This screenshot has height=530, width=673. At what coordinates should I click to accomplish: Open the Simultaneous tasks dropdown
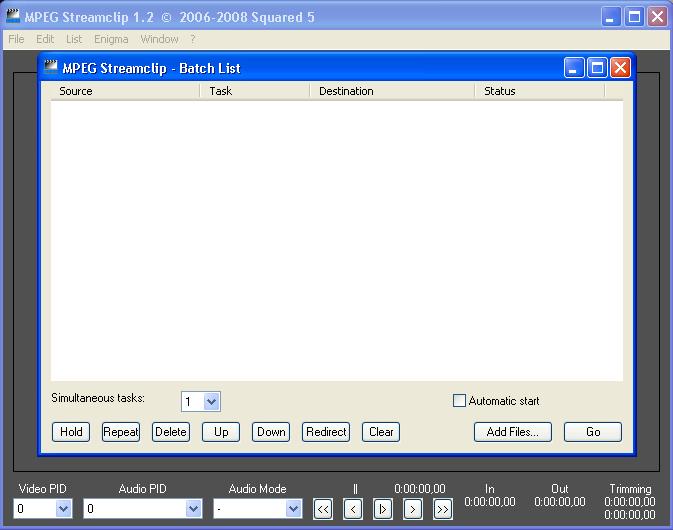(211, 402)
